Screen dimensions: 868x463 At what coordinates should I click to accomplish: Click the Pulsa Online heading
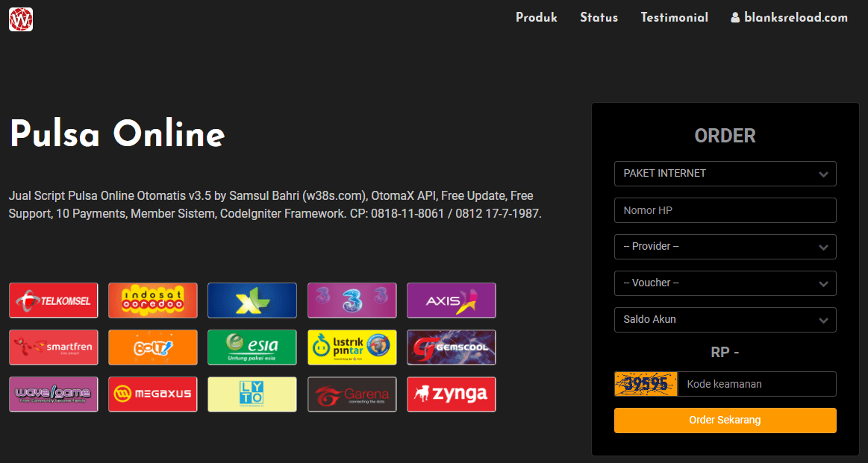point(117,134)
